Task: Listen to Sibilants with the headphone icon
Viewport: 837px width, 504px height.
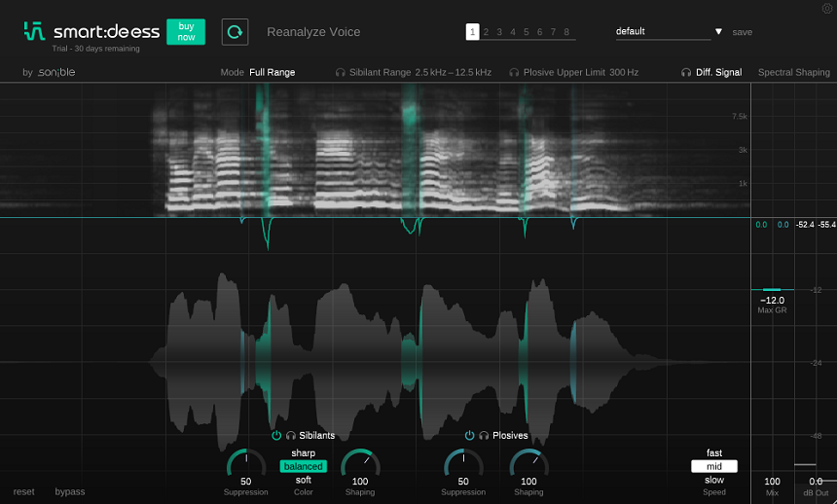Action: [291, 435]
